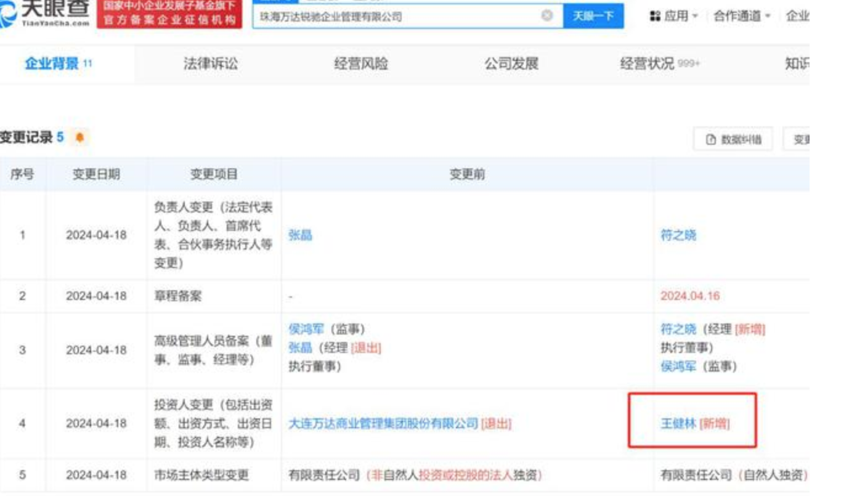
Task: Open the 符之晓 link in row 1
Action: click(678, 235)
